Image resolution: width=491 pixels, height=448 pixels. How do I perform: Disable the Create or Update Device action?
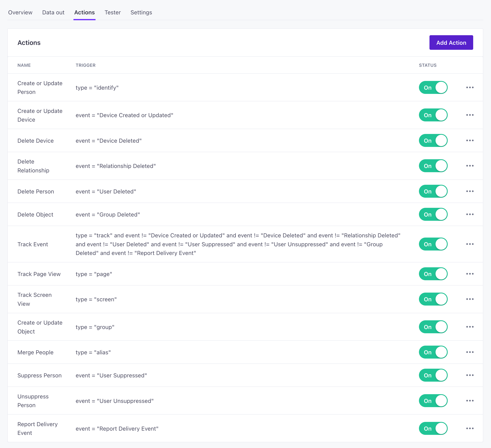(x=433, y=115)
